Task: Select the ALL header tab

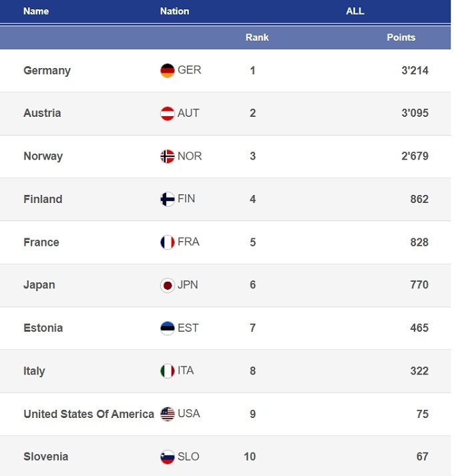Action: (x=355, y=11)
